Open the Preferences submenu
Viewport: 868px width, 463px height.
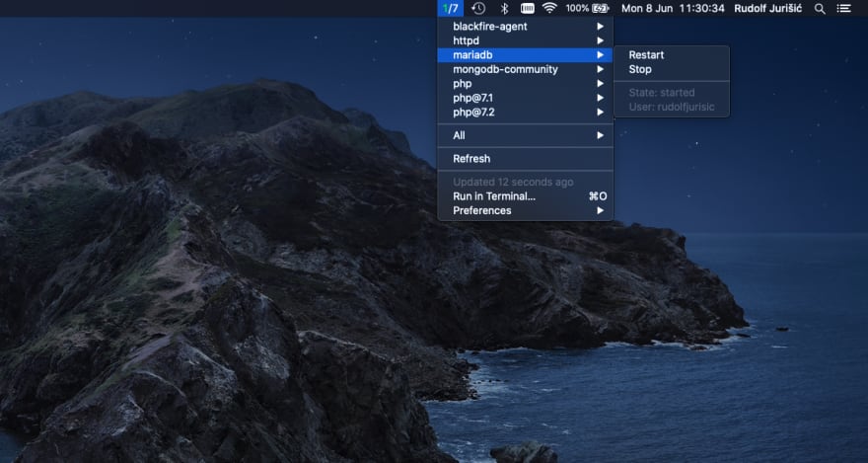[526, 210]
